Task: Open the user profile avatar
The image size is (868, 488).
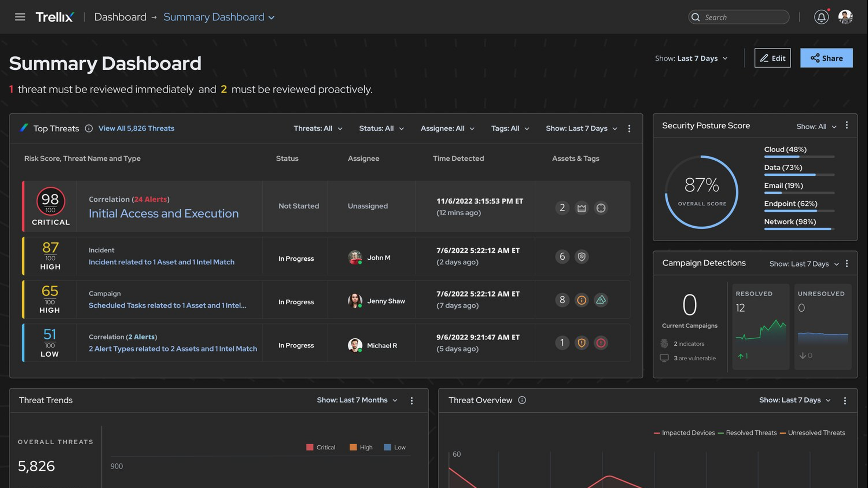Action: pos(845,17)
